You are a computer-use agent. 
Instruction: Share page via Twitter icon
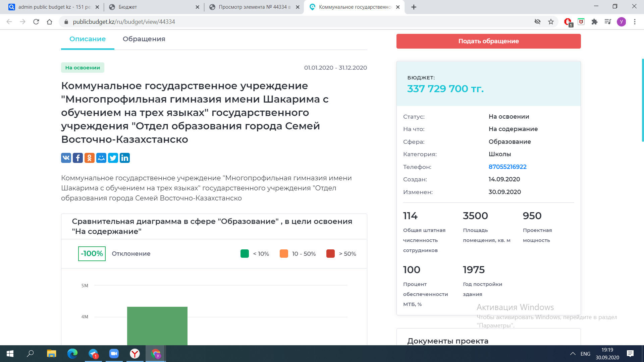[x=113, y=158]
